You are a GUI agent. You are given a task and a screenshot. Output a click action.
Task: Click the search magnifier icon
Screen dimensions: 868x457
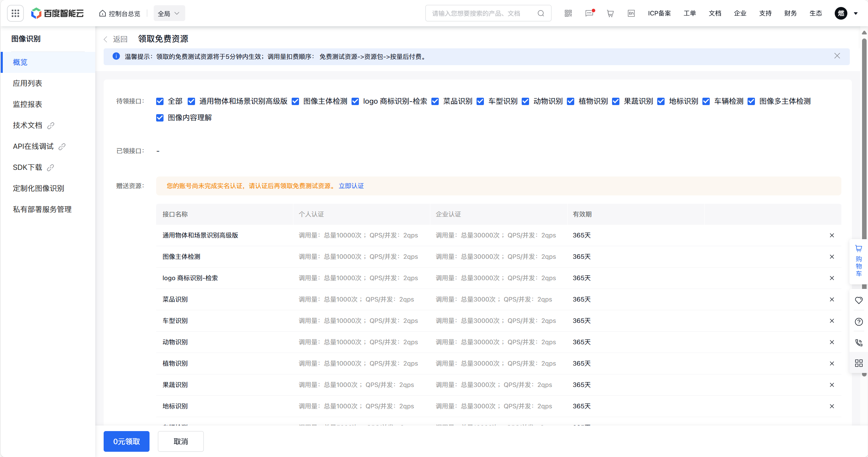point(541,13)
